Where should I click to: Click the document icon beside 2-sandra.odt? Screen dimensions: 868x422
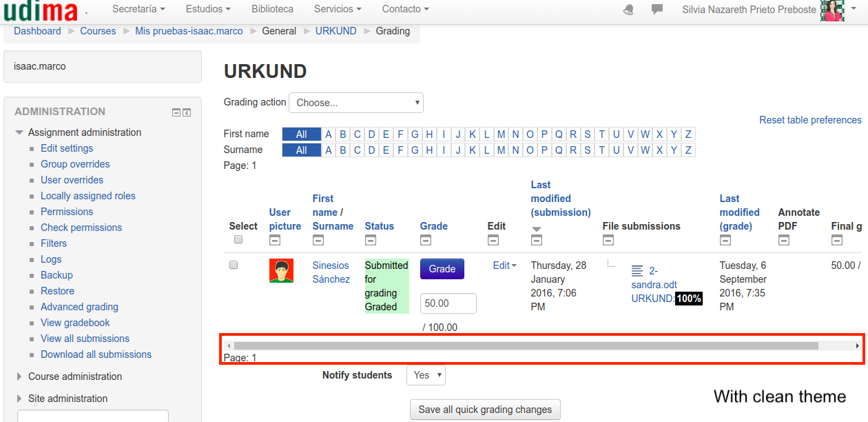[x=637, y=271]
